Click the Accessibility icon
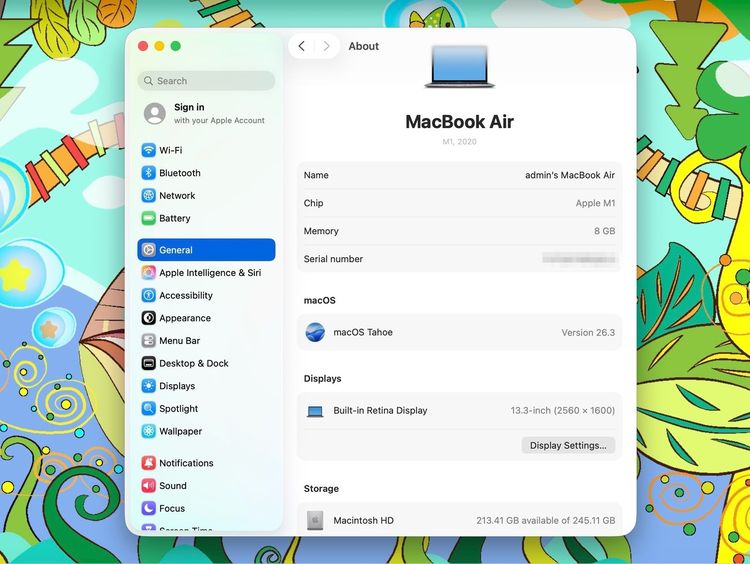Screen dimensions: 750x564 [x=149, y=295]
